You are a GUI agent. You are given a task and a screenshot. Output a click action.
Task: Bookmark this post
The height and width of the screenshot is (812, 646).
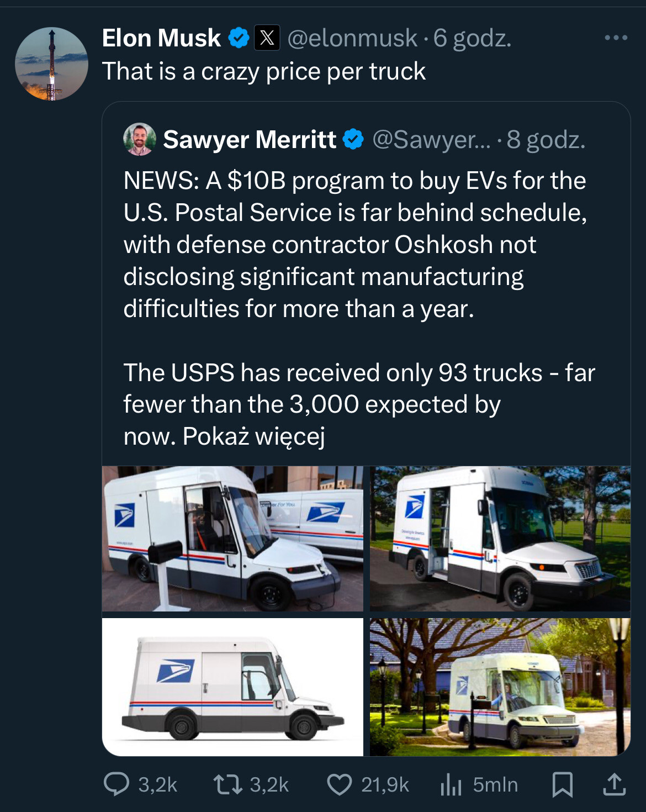[563, 784]
